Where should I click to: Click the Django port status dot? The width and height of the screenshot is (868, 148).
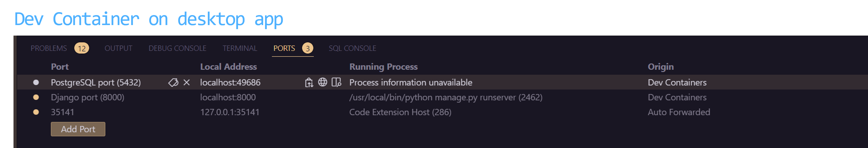(36, 97)
